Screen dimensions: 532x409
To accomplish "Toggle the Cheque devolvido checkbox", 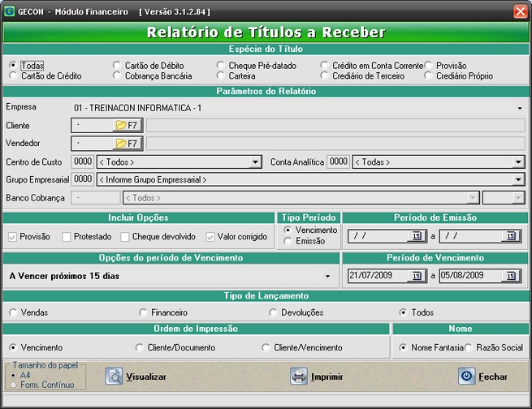I will (x=126, y=237).
